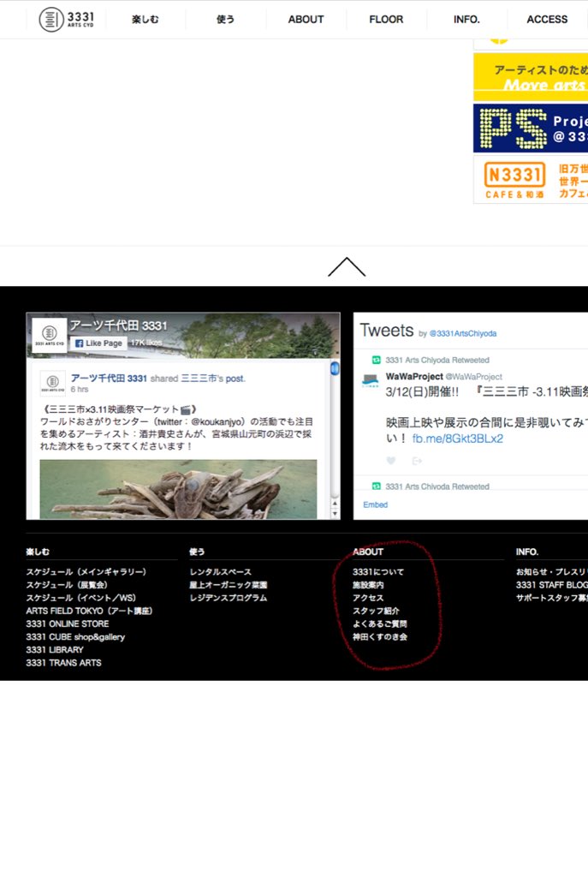Open 三三三市's post link

tap(212, 378)
